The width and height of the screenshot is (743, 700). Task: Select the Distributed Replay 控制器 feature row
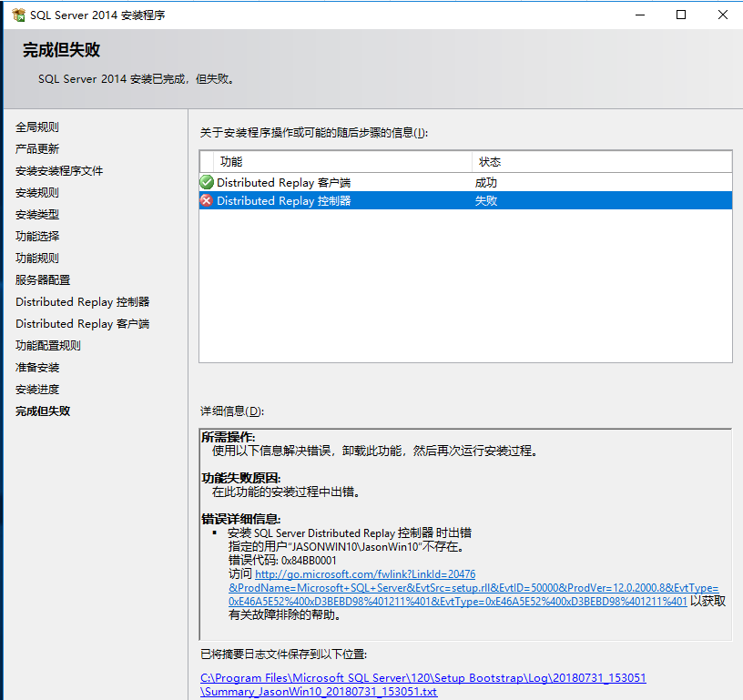[466, 200]
